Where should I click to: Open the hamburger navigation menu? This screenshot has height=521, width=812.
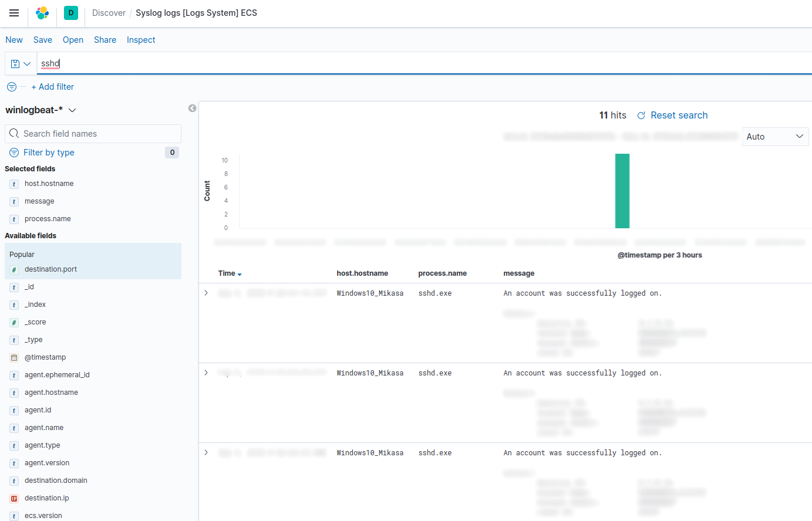[14, 13]
